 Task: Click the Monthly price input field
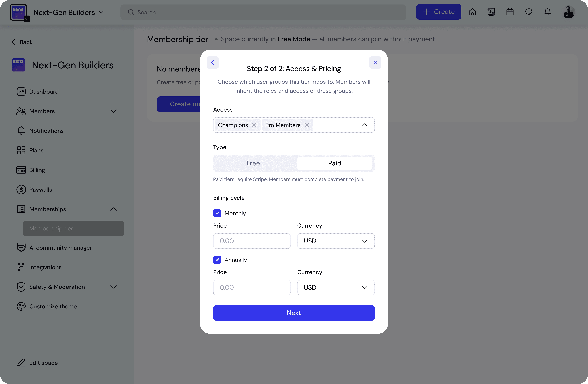click(x=252, y=241)
